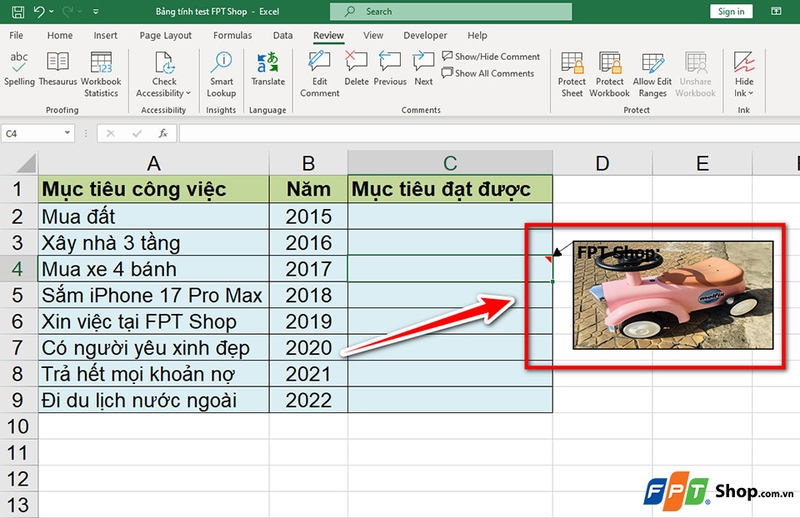Click cell "Mua xe 4 bánh"

click(x=154, y=269)
